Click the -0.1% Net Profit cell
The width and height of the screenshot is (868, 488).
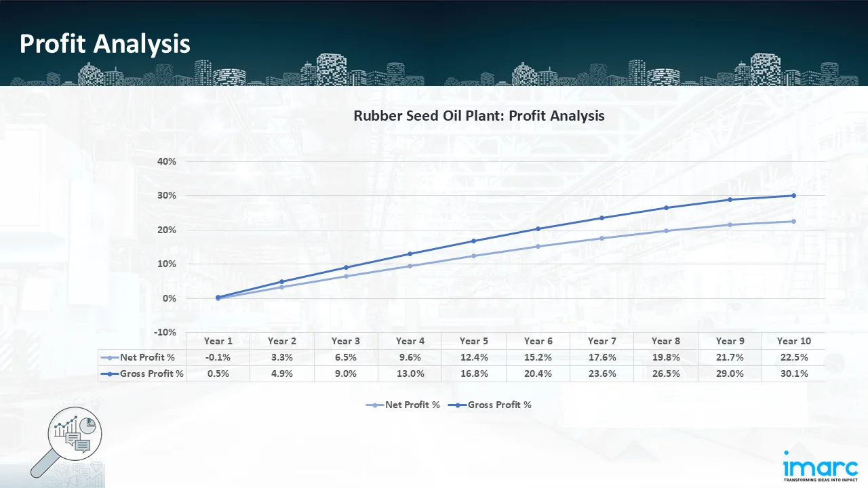(x=218, y=357)
